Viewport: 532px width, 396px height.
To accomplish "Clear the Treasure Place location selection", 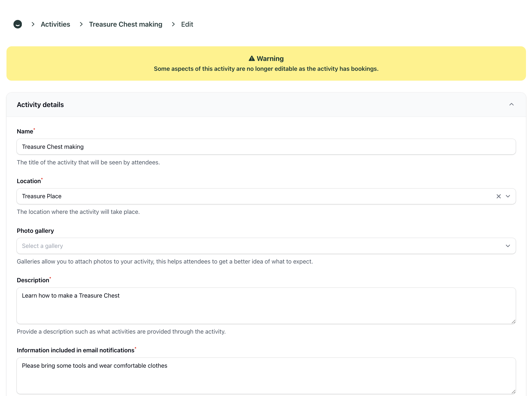I will coord(498,196).
